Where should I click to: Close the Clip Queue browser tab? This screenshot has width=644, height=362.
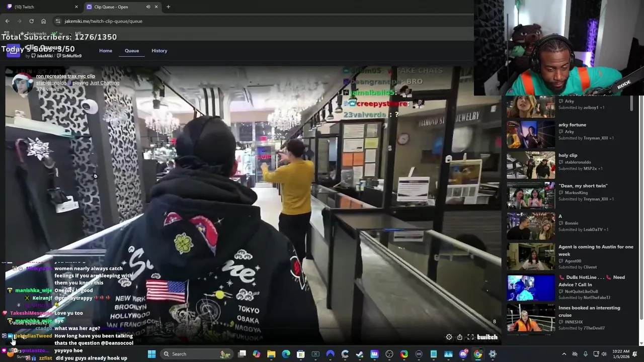pos(156,7)
